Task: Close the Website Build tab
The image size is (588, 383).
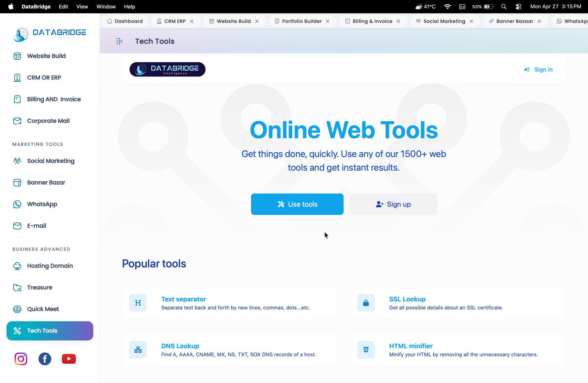Action: coord(257,21)
